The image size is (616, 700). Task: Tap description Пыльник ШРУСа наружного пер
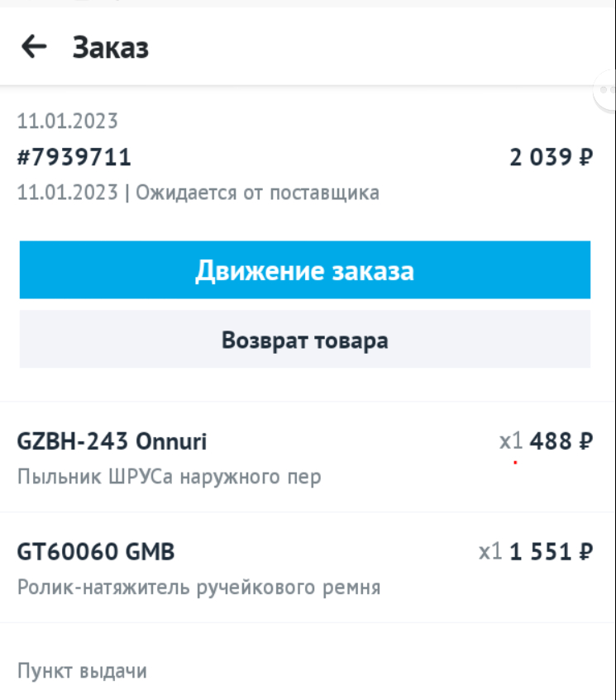pyautogui.click(x=169, y=477)
